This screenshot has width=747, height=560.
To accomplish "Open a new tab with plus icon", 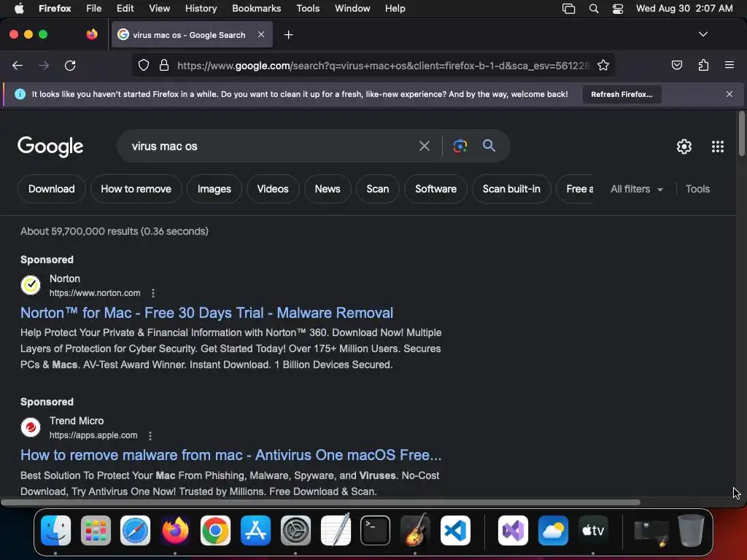I will point(288,35).
